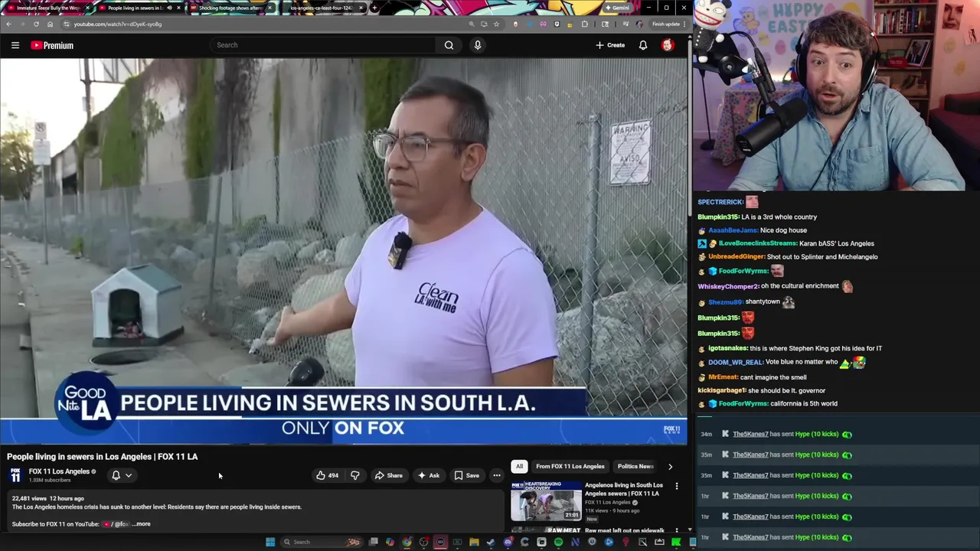Click the magnifier search submit button

(x=449, y=45)
